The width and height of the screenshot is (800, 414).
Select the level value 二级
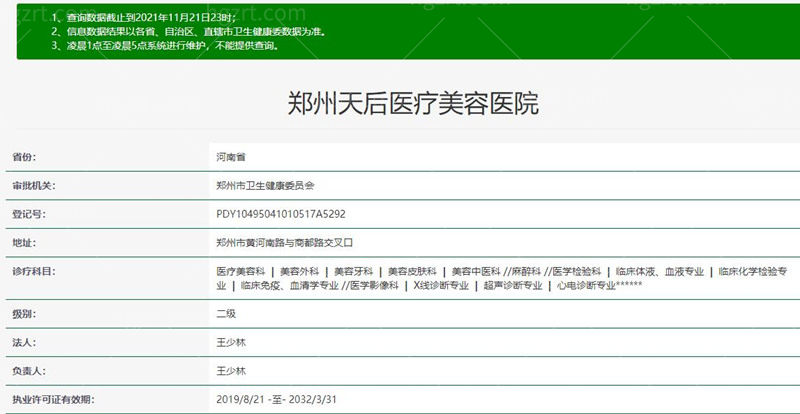[226, 314]
